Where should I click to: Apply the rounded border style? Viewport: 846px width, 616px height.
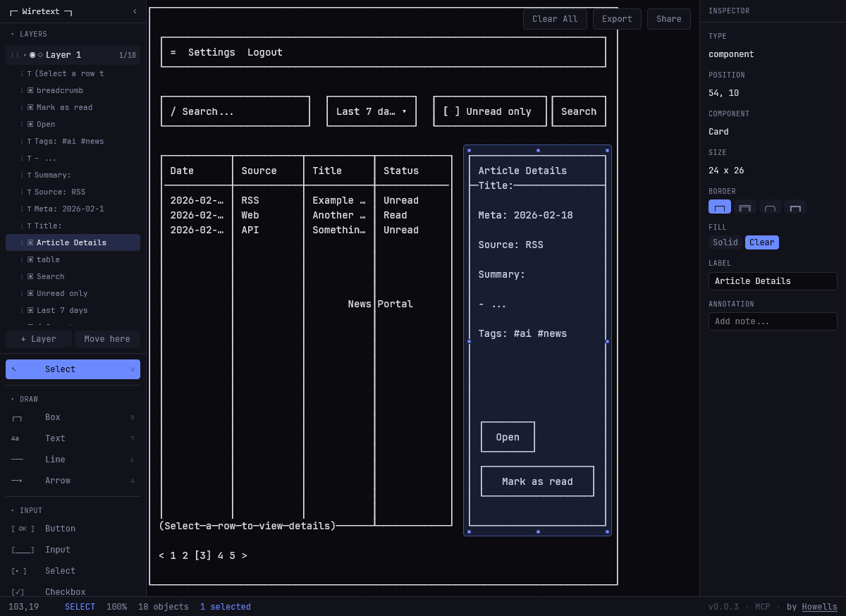pyautogui.click(x=770, y=207)
